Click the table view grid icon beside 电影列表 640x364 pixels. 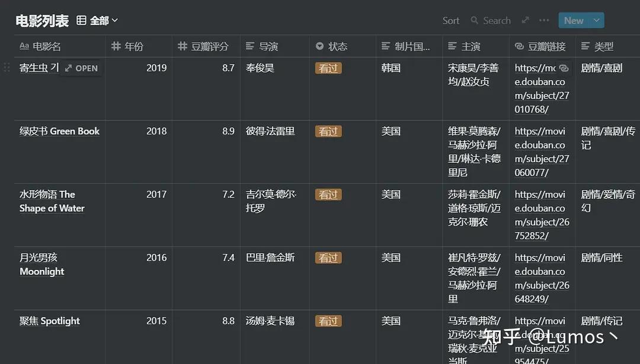tap(81, 20)
